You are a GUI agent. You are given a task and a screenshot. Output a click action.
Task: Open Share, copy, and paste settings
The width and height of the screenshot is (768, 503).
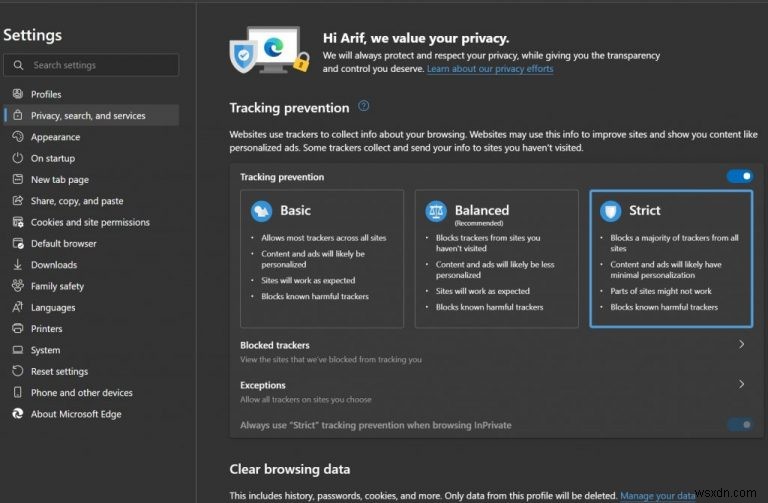click(x=91, y=200)
